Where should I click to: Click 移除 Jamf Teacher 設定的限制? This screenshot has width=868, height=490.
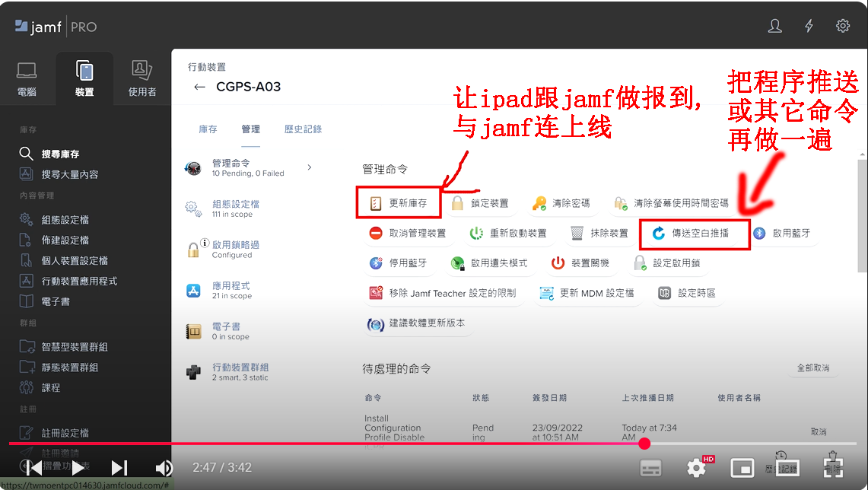coord(443,293)
